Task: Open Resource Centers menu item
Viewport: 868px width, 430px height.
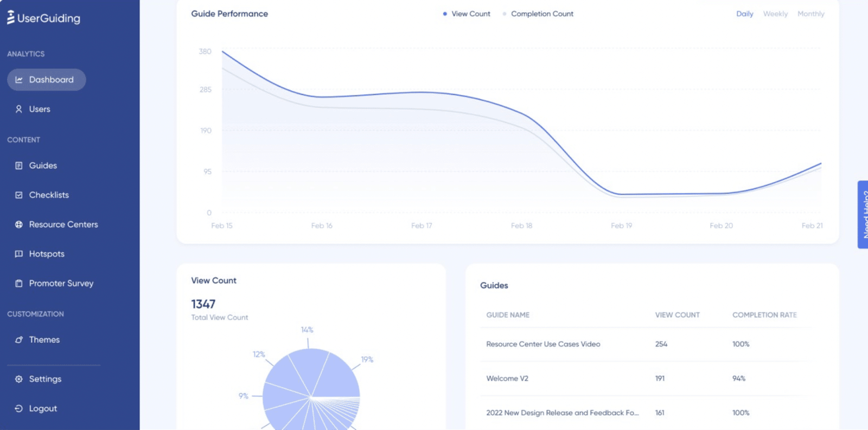Action: 63,224
